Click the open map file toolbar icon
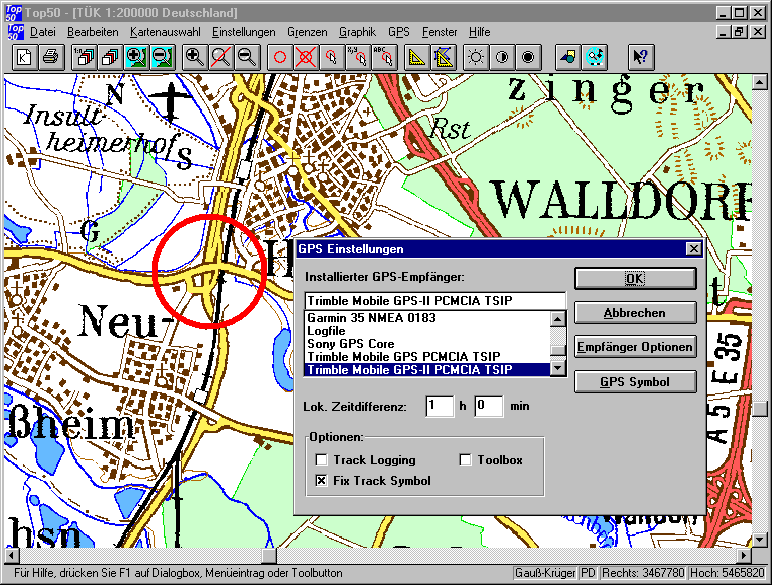This screenshot has height=585, width=772. [x=25, y=58]
